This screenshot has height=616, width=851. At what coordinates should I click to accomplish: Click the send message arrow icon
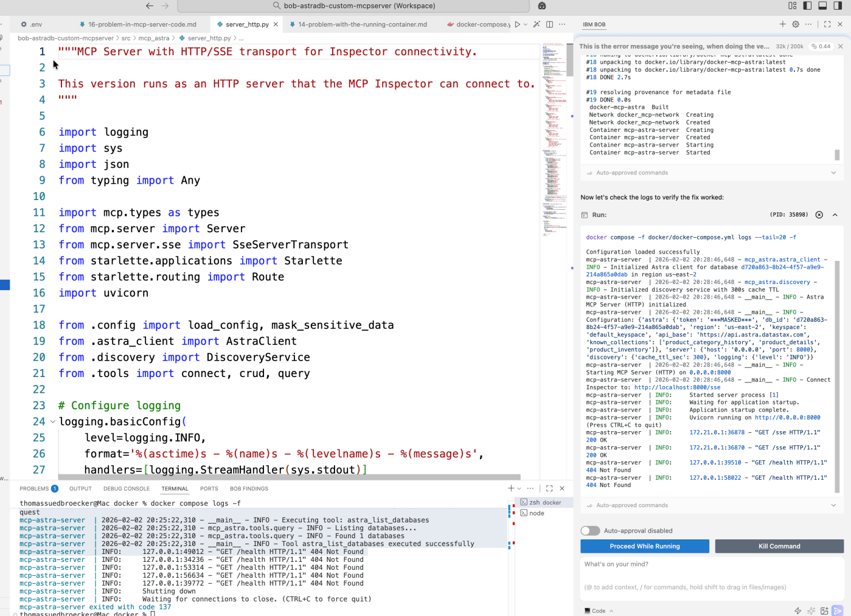[838, 611]
